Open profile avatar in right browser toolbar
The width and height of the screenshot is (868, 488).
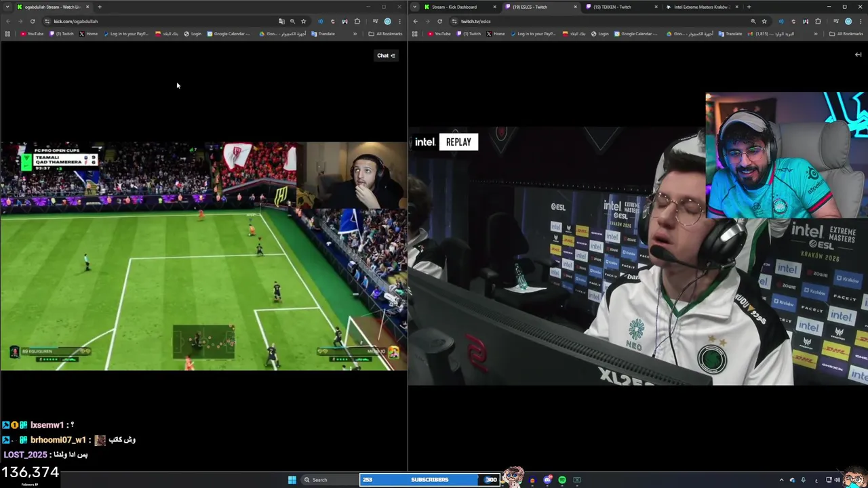[x=848, y=21]
